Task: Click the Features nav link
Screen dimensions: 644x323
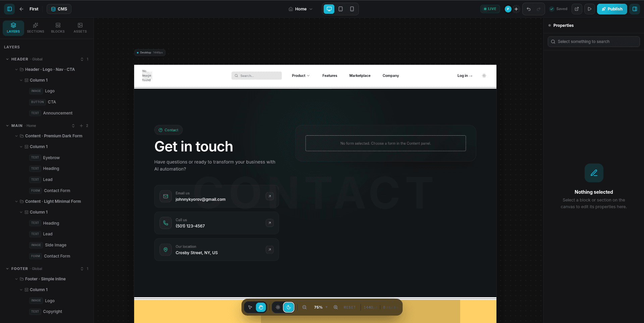Action: coord(330,76)
